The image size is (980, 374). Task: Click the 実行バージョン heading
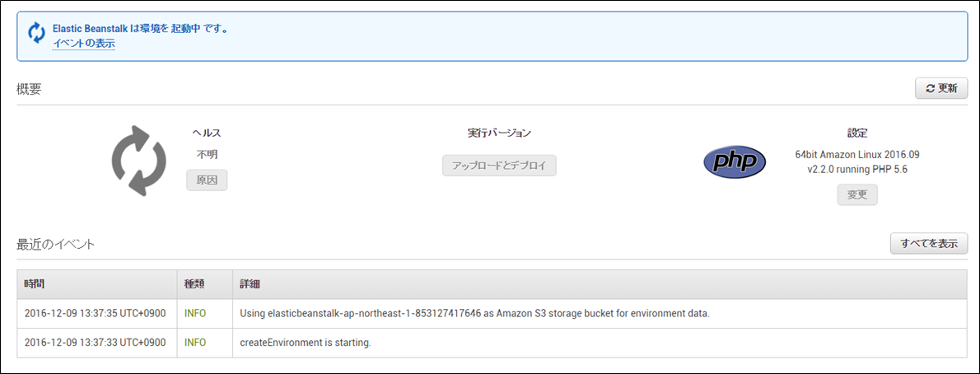tap(499, 133)
